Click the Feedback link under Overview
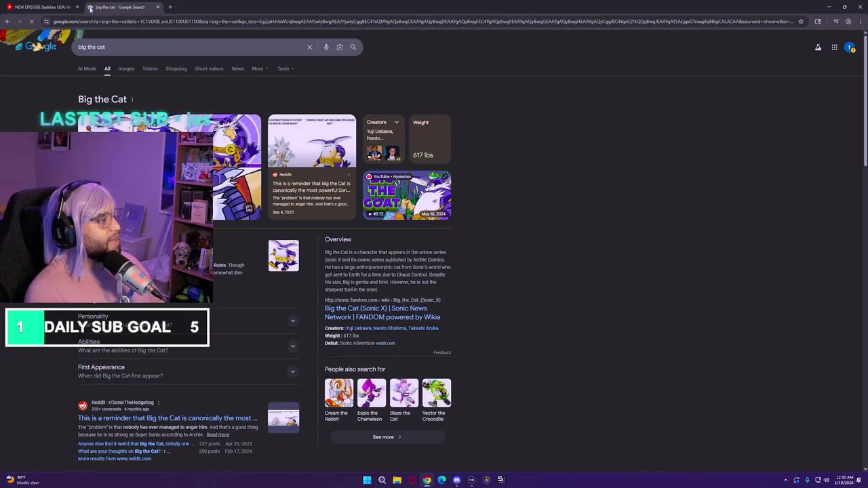868x488 pixels. tap(442, 352)
